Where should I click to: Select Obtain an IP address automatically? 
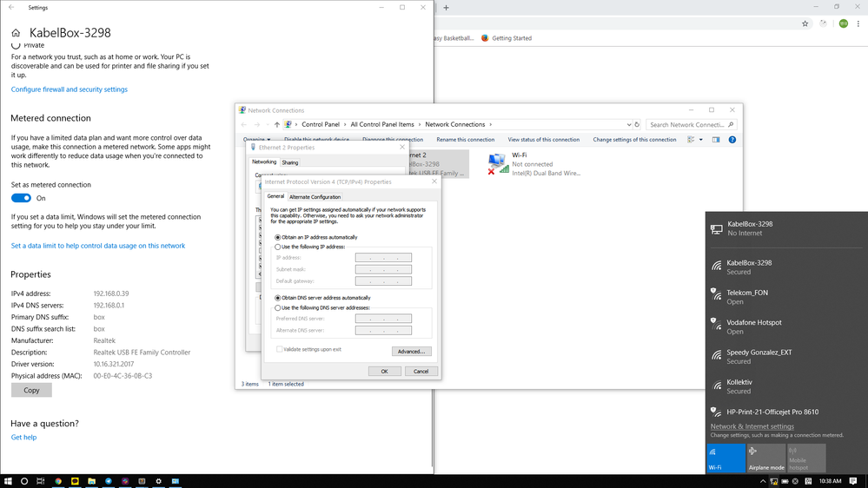(x=278, y=237)
